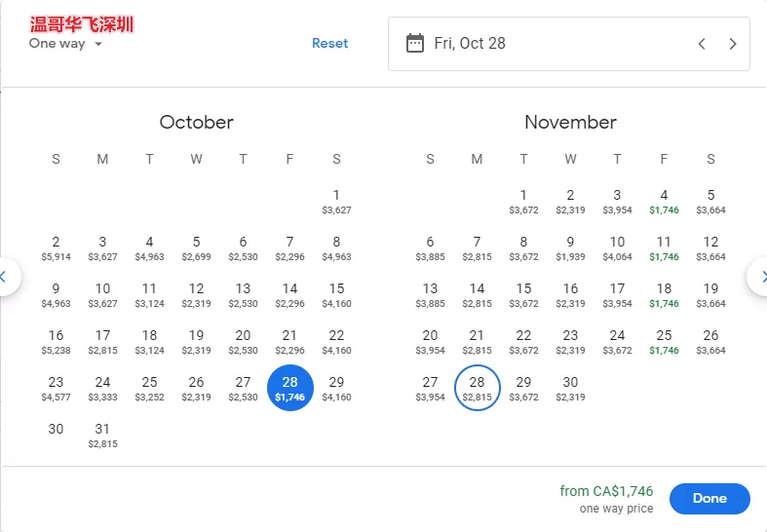
Task: Advance to next day using right chevron
Action: (x=732, y=44)
